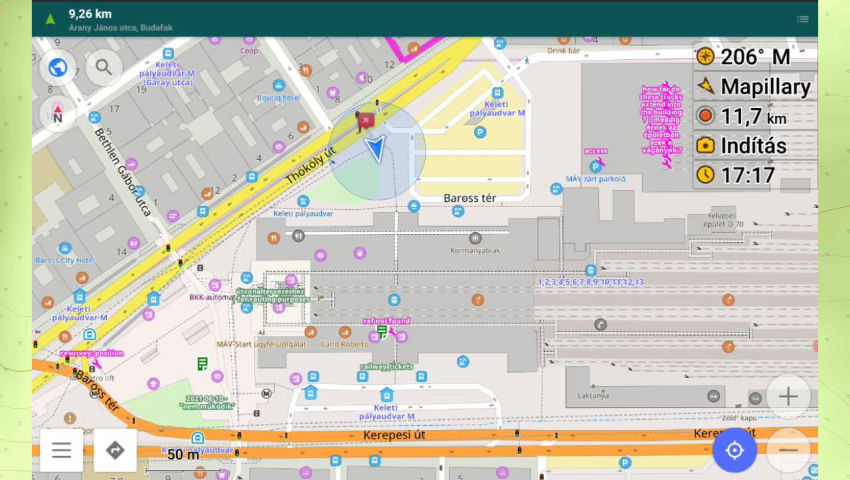850x480 pixels.
Task: Zoom in with the plus button
Action: [788, 396]
